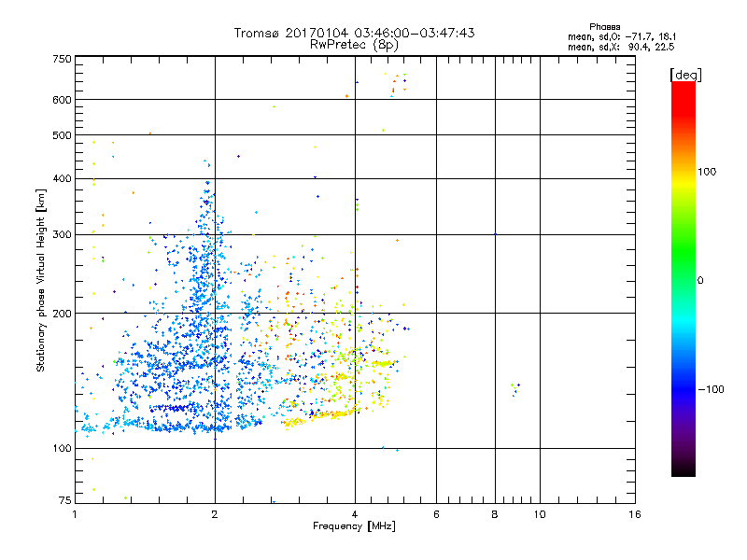Click the x-axis tick label '6'
The image size is (747, 560).
click(x=436, y=514)
